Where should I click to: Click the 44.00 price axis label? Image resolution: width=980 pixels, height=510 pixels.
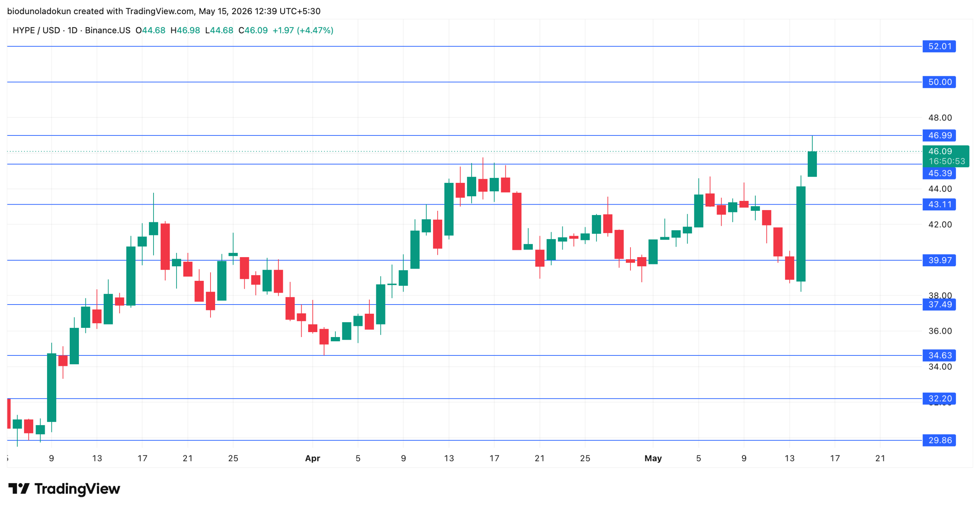click(x=940, y=189)
